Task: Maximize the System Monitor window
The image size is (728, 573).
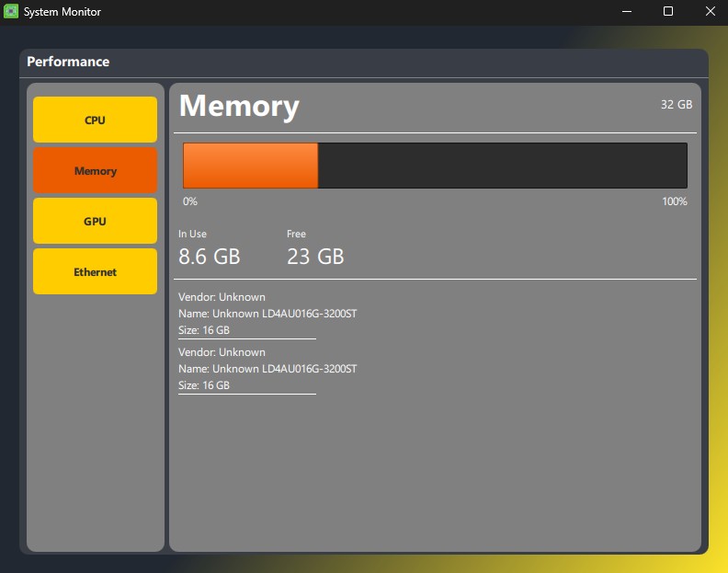Action: [667, 12]
